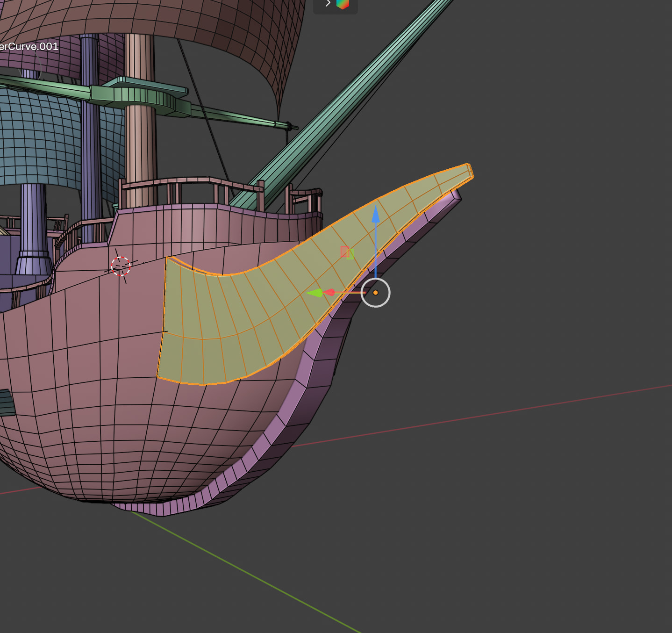672x633 pixels.
Task: Click the red X-axis gizmo arrow
Action: click(329, 293)
